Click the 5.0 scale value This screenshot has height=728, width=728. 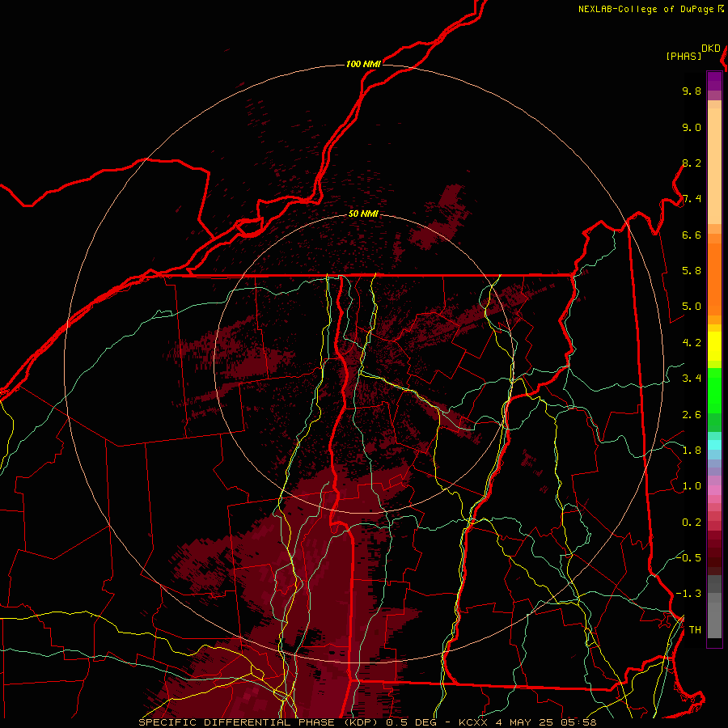pyautogui.click(x=692, y=307)
